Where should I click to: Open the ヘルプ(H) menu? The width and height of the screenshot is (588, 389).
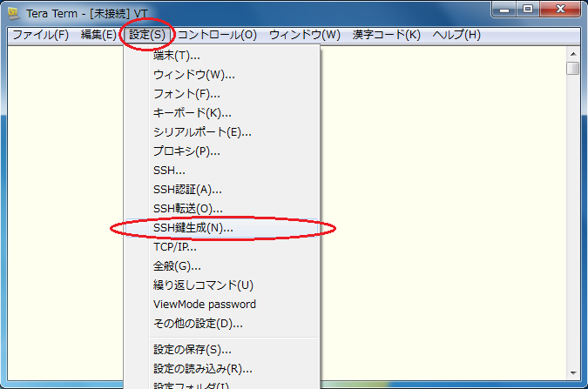(456, 35)
